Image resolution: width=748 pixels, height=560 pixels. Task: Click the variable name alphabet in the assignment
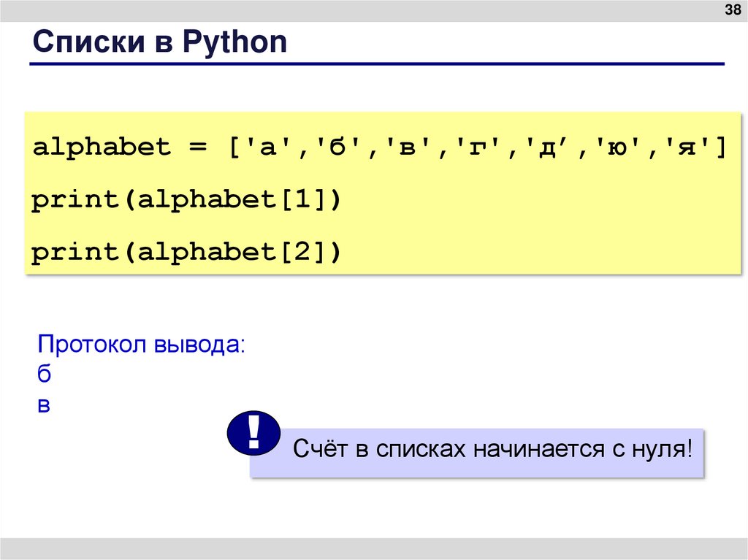point(102,148)
